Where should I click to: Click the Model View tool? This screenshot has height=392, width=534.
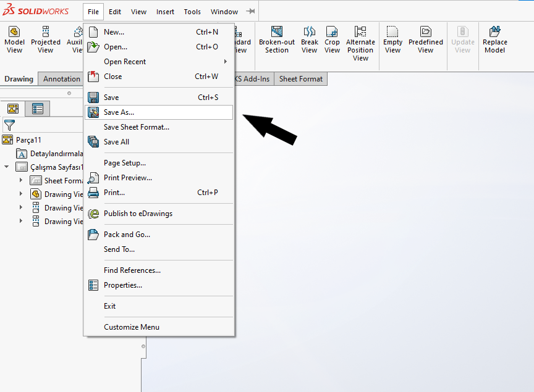point(14,32)
